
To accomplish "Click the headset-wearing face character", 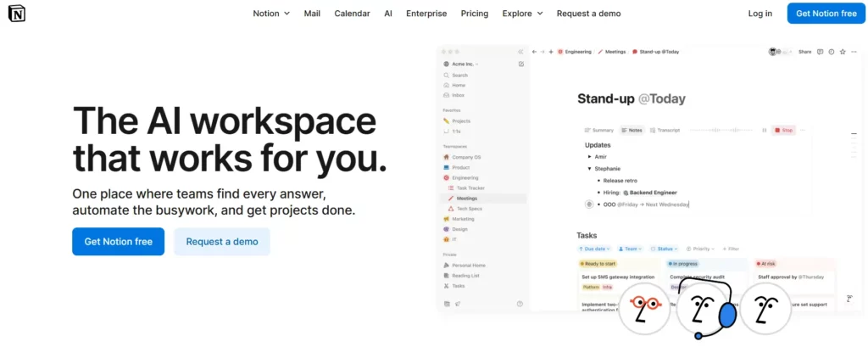I will [704, 308].
